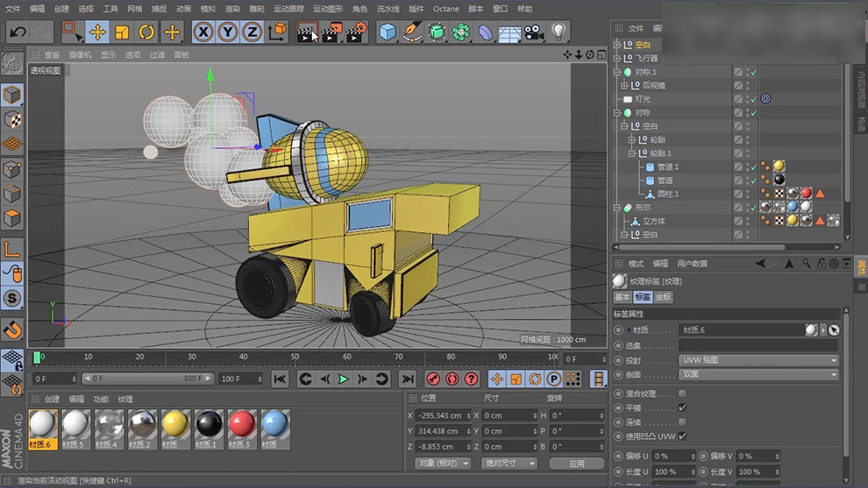Switch to the 坐标 tab
Image resolution: width=868 pixels, height=488 pixels.
(x=664, y=297)
